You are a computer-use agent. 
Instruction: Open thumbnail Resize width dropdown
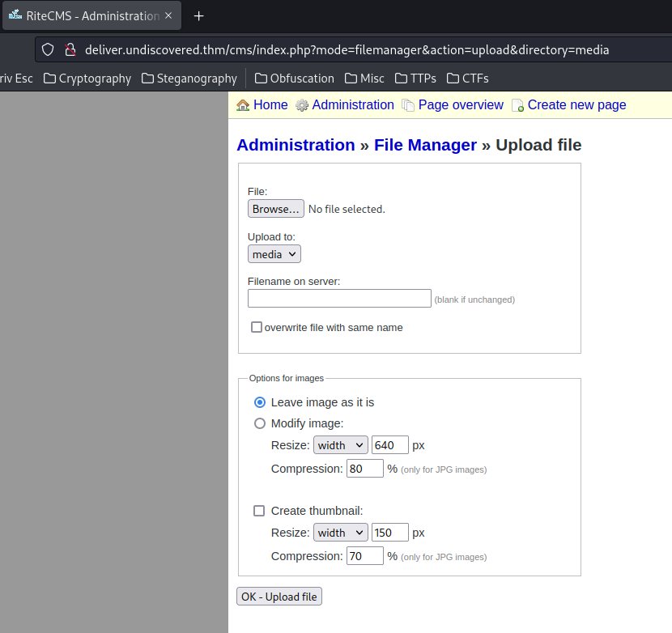[x=341, y=533]
